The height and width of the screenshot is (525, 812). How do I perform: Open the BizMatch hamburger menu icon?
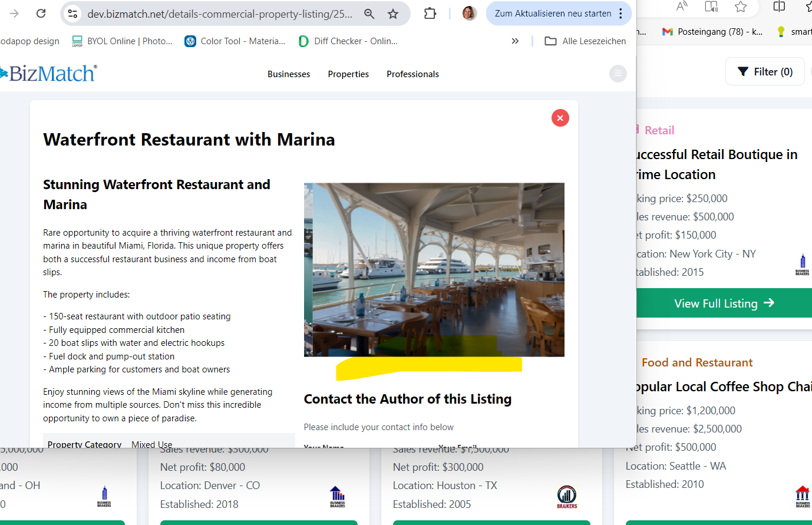[x=618, y=74]
